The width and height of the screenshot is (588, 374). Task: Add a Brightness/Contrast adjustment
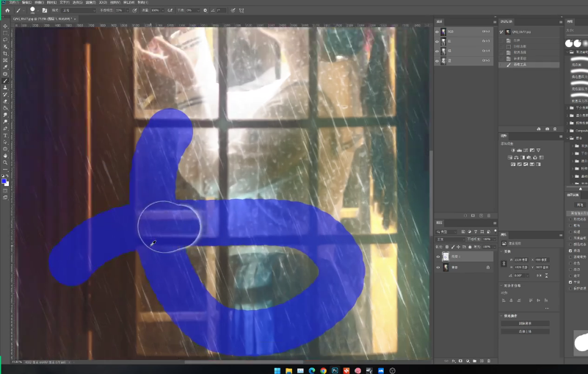513,150
